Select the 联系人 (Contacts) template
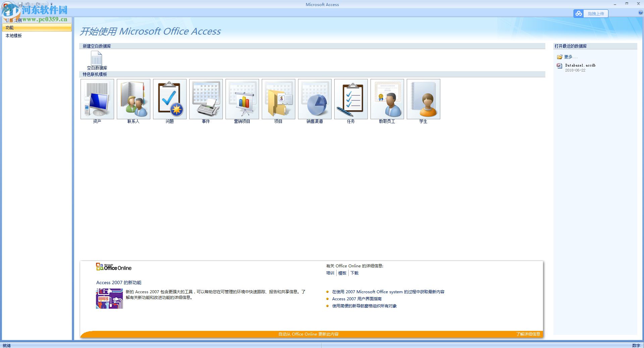 tap(133, 99)
